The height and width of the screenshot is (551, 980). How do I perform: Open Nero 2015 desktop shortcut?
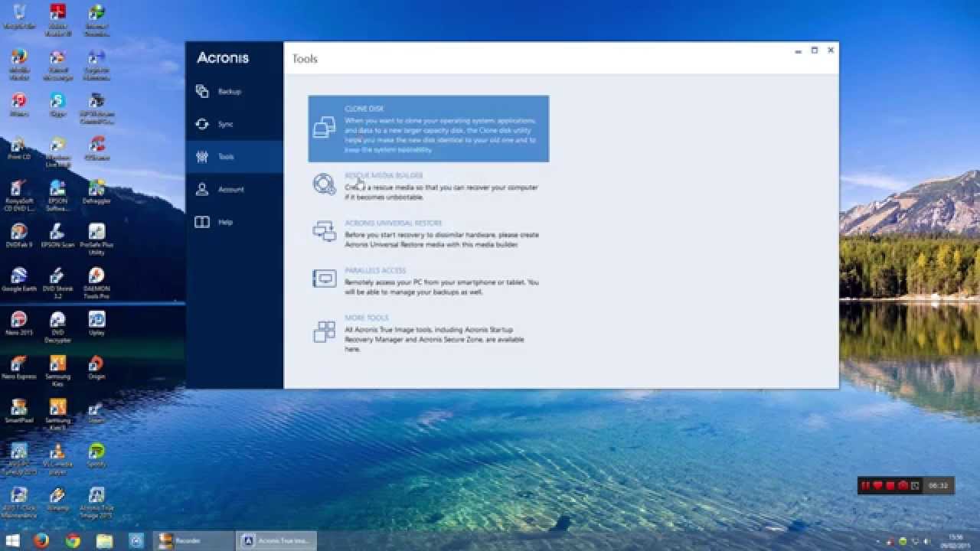19,324
